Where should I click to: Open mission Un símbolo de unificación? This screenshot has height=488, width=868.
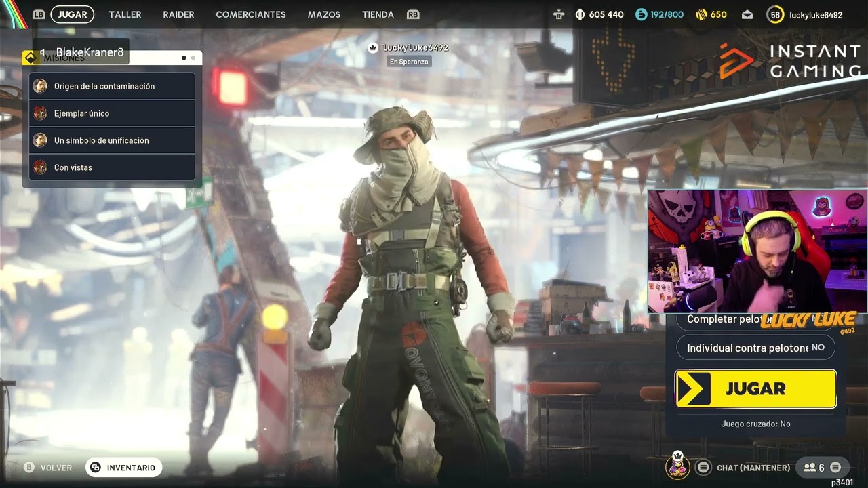pos(112,140)
